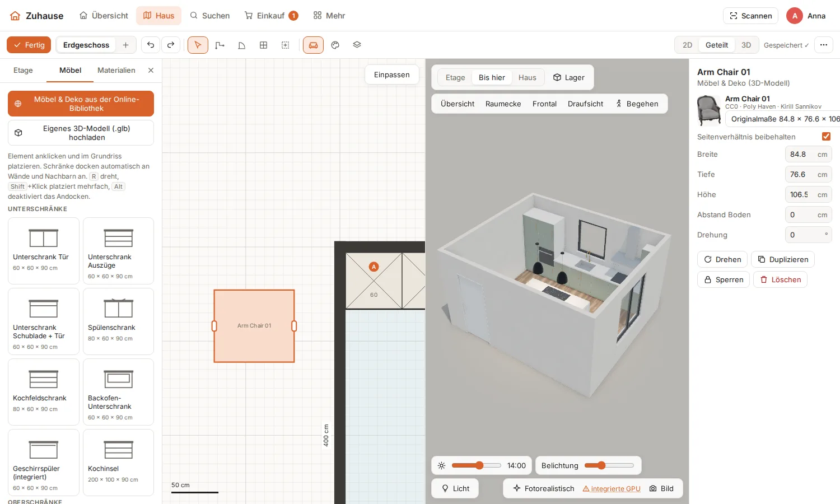The image size is (840, 504).
Task: Adjust the Belichtung exposure slider
Action: tap(609, 465)
